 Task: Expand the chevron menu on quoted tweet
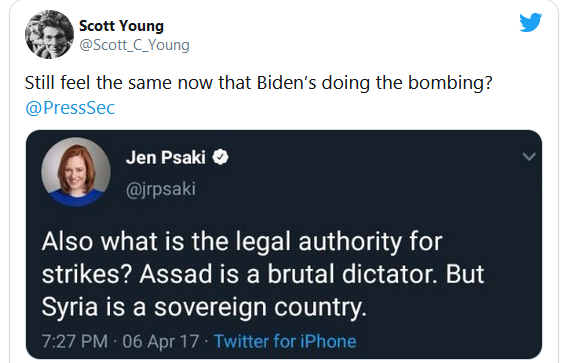[529, 157]
